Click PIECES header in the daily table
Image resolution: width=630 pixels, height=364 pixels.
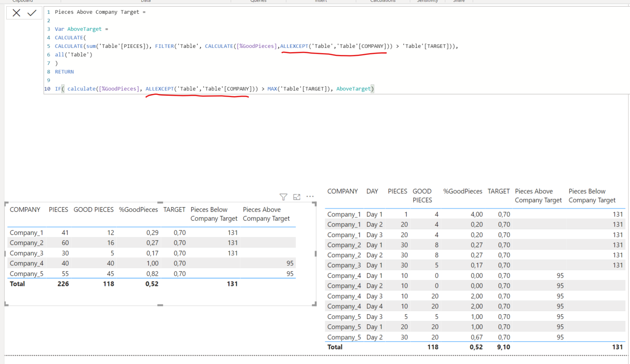click(x=398, y=191)
